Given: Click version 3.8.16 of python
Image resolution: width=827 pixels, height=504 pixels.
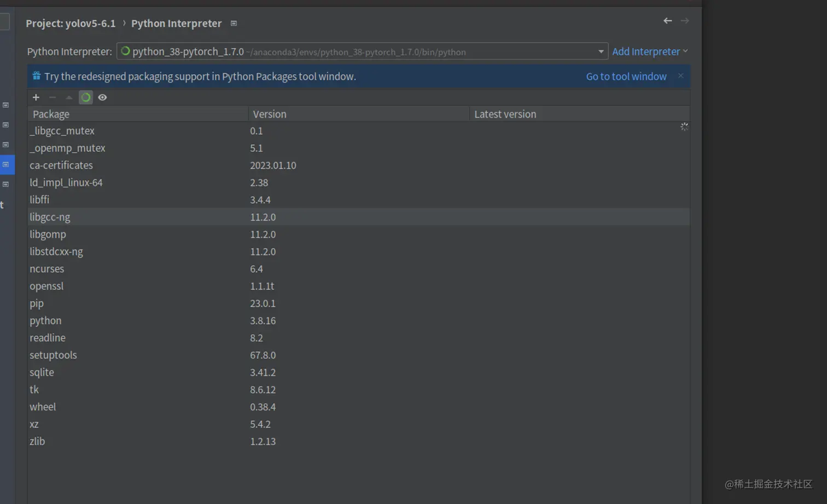Looking at the screenshot, I should pos(263,321).
